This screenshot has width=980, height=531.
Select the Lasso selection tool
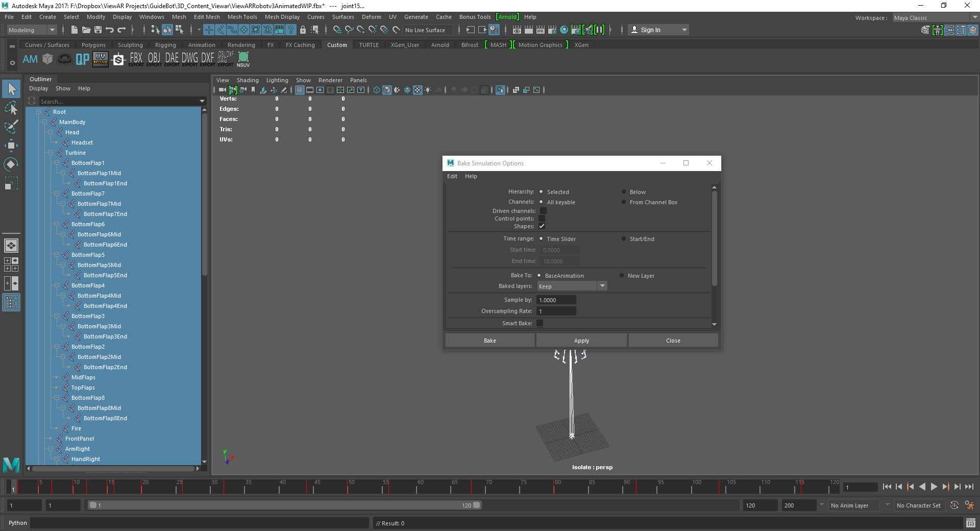pos(11,108)
